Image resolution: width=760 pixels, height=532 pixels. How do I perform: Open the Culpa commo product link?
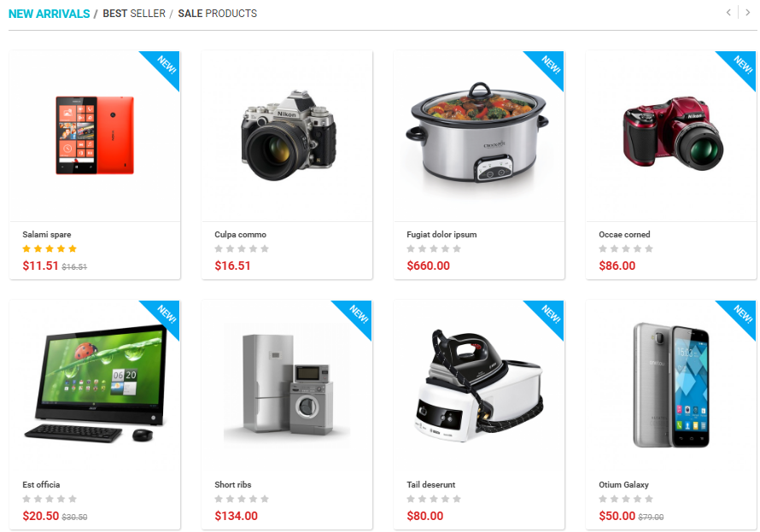[x=241, y=235]
